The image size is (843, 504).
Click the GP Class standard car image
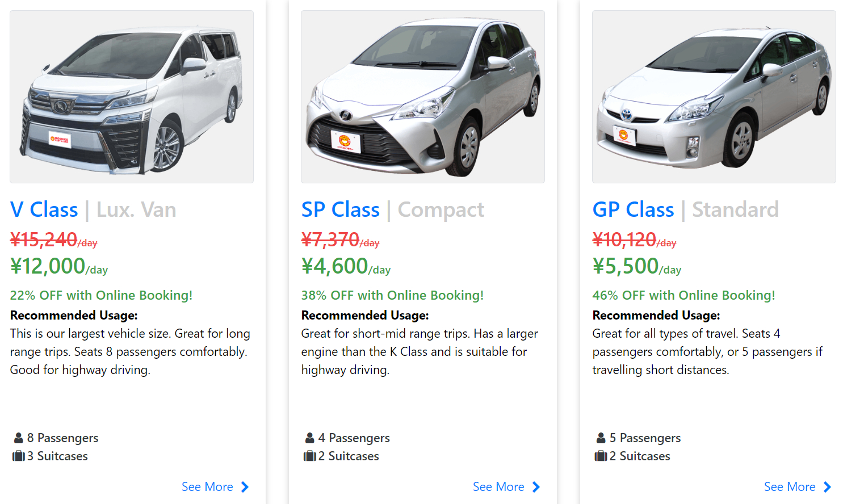click(714, 96)
